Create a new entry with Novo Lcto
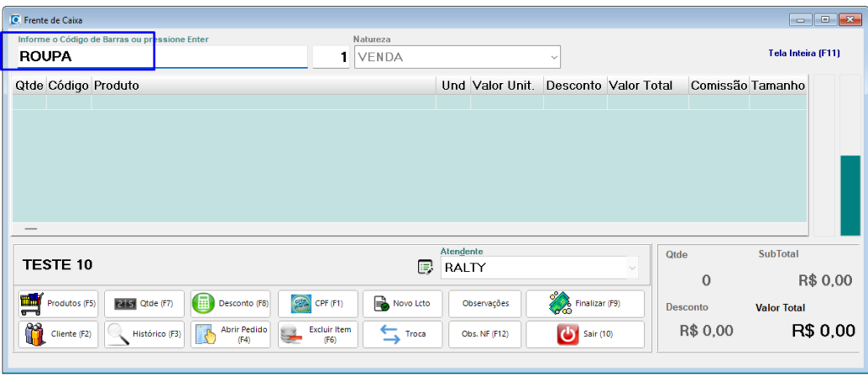The width and height of the screenshot is (868, 376). click(x=402, y=303)
